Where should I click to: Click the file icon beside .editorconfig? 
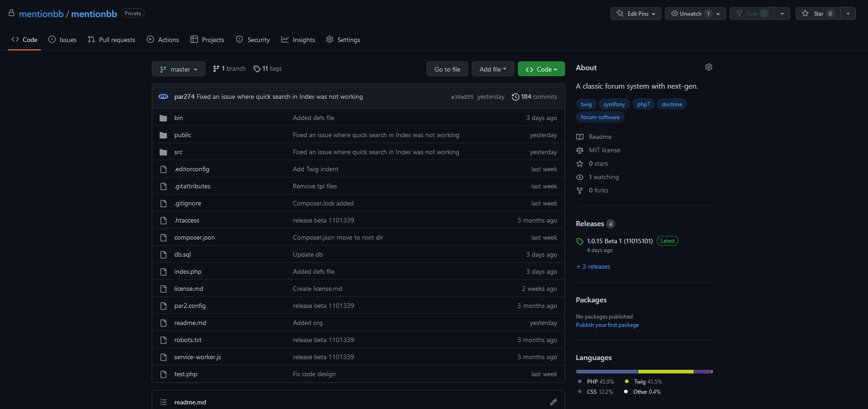[x=163, y=169]
